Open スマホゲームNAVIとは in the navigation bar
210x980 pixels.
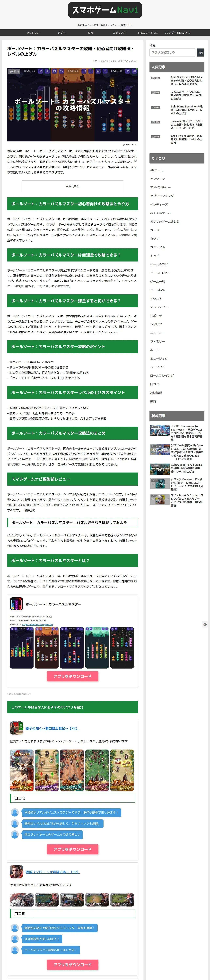(x=177, y=33)
